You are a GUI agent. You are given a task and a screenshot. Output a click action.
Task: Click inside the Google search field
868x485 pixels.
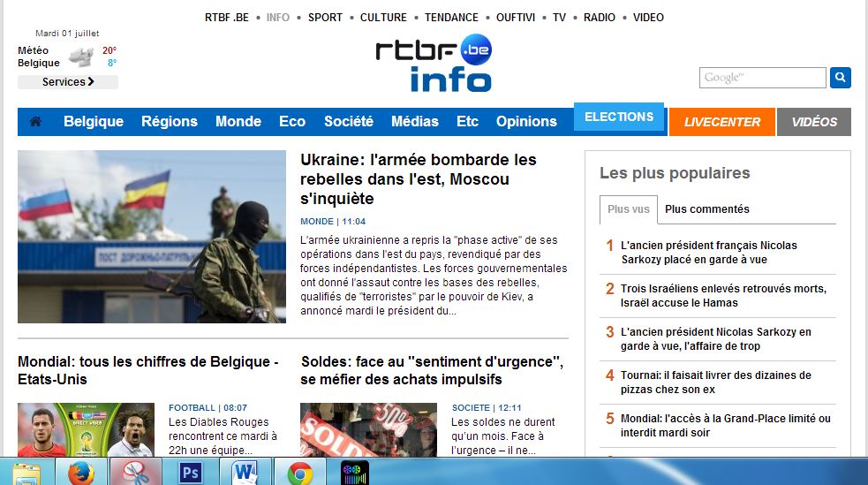click(x=762, y=78)
